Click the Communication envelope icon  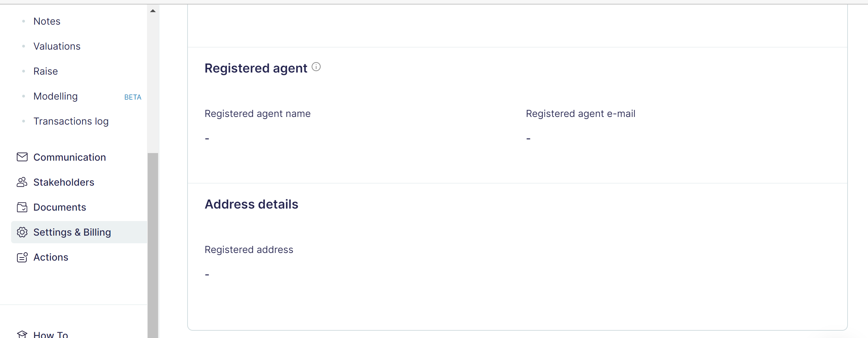tap(22, 157)
